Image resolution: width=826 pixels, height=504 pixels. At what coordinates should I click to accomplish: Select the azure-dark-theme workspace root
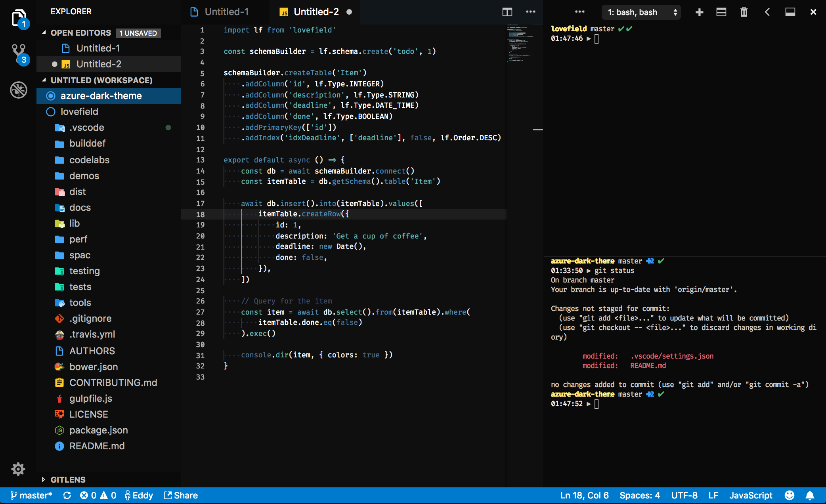[101, 96]
